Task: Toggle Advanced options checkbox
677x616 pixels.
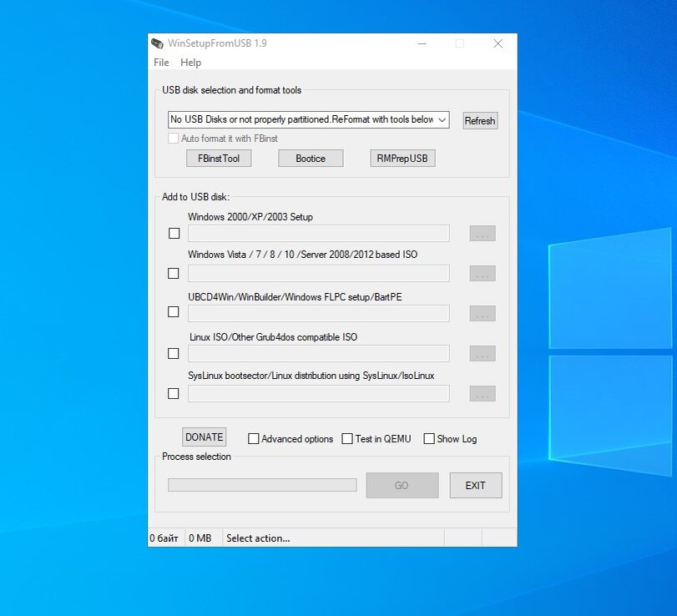Action: pyautogui.click(x=254, y=439)
